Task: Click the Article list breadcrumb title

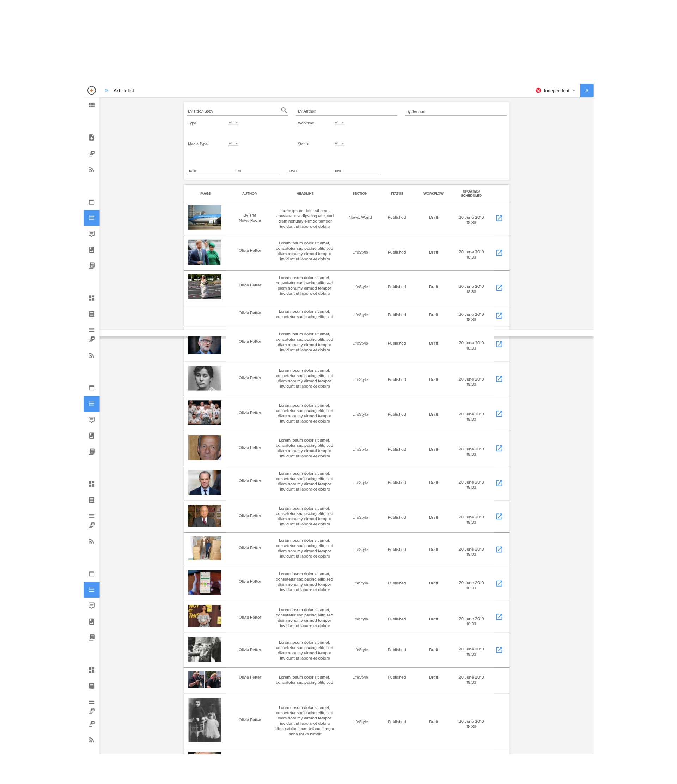Action: (x=124, y=90)
